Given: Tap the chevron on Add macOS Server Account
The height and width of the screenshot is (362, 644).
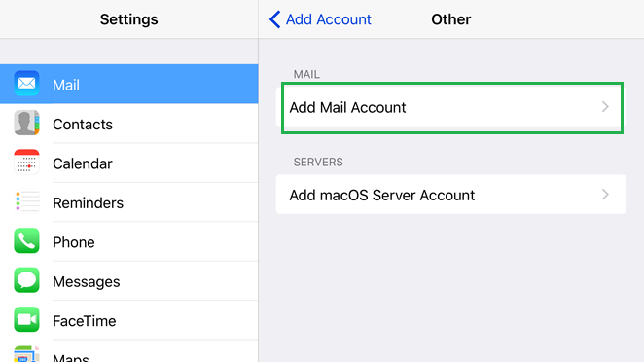Looking at the screenshot, I should [605, 195].
